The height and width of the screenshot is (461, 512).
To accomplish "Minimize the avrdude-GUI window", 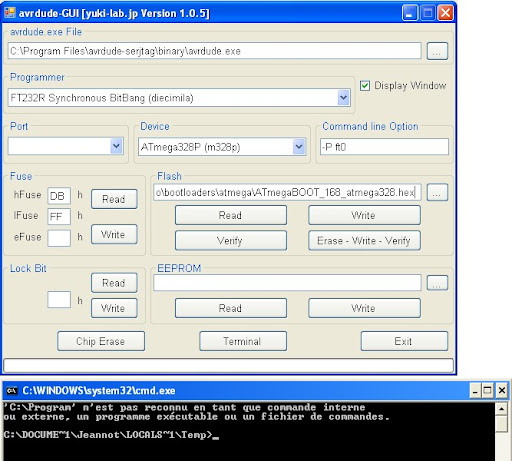I will tap(410, 13).
